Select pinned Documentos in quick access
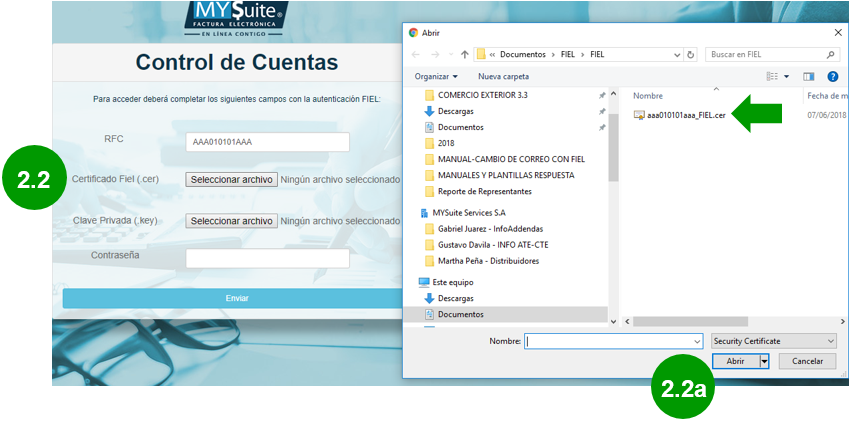The image size is (850, 421). click(460, 127)
